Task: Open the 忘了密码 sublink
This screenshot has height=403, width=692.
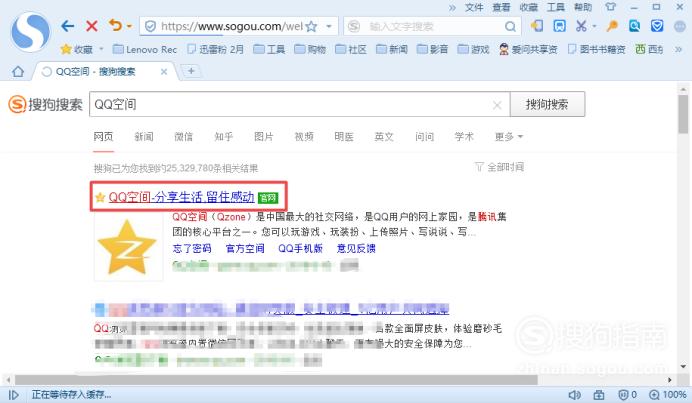Action: point(192,249)
